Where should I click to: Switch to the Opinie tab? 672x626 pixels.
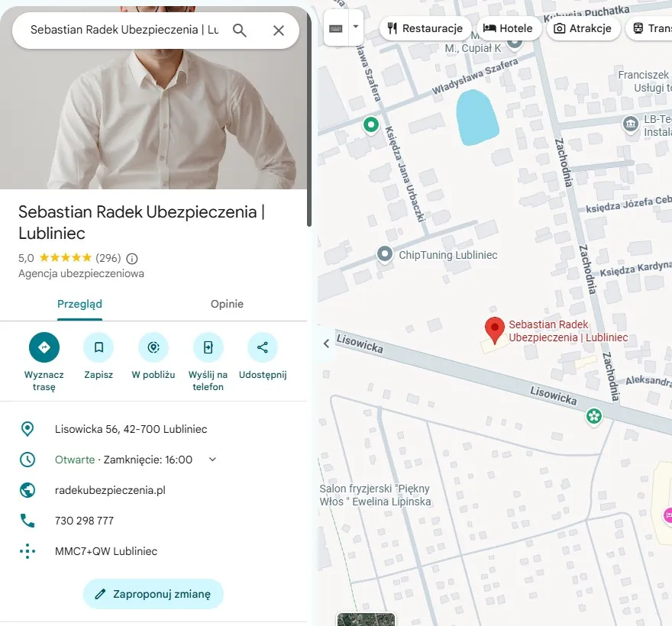click(x=227, y=304)
